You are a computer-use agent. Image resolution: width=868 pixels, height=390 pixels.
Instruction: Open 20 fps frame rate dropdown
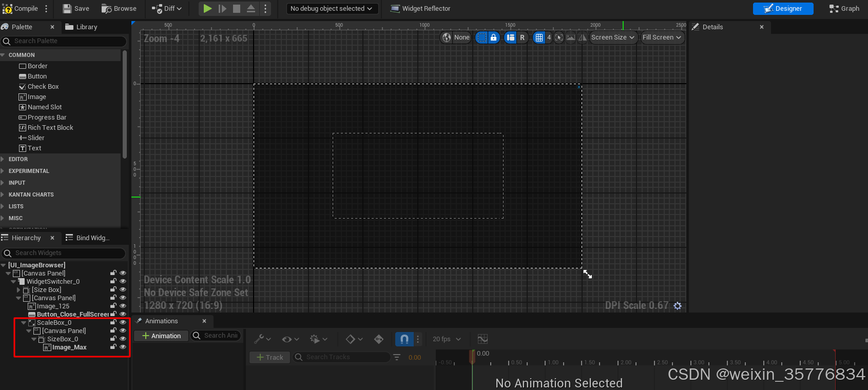(447, 339)
